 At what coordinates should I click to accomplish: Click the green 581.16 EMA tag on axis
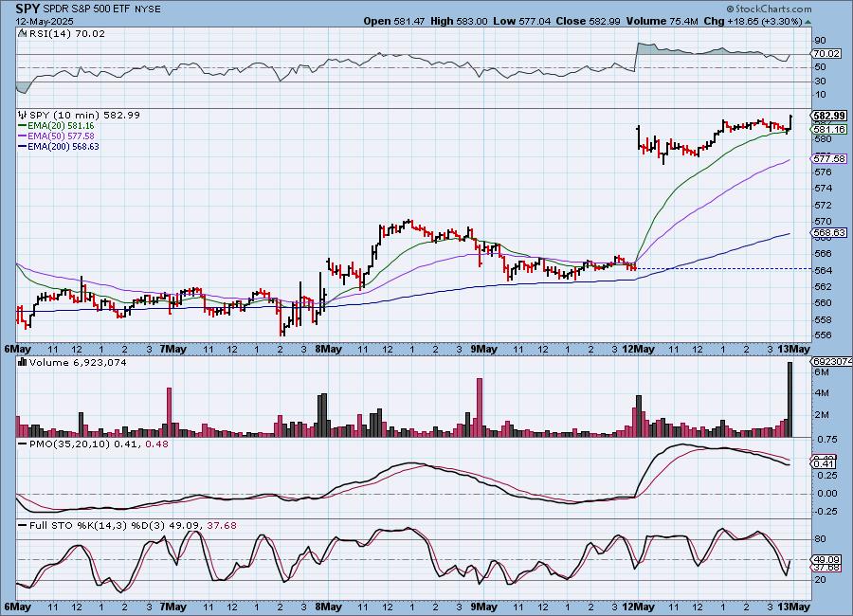click(x=828, y=130)
